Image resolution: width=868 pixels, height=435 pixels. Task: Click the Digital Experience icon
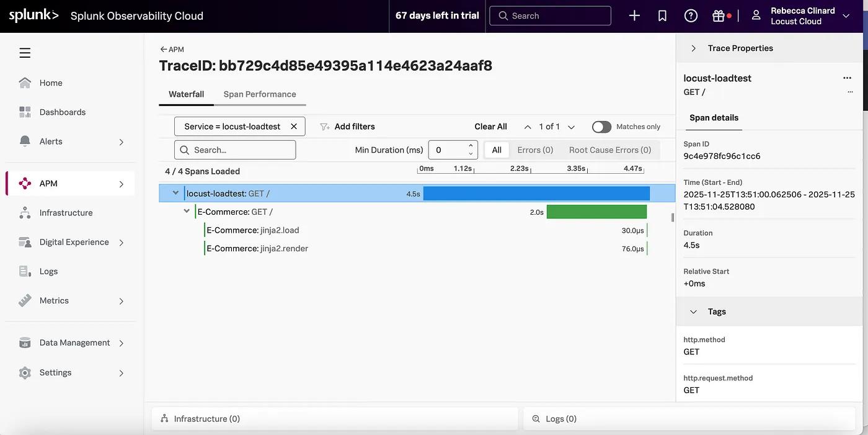click(x=25, y=242)
